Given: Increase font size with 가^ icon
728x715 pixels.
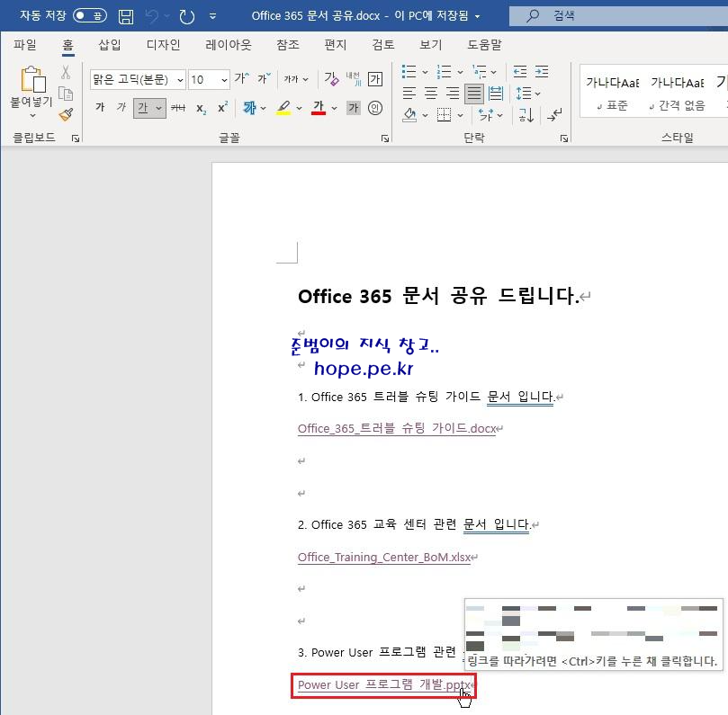Looking at the screenshot, I should [x=241, y=78].
